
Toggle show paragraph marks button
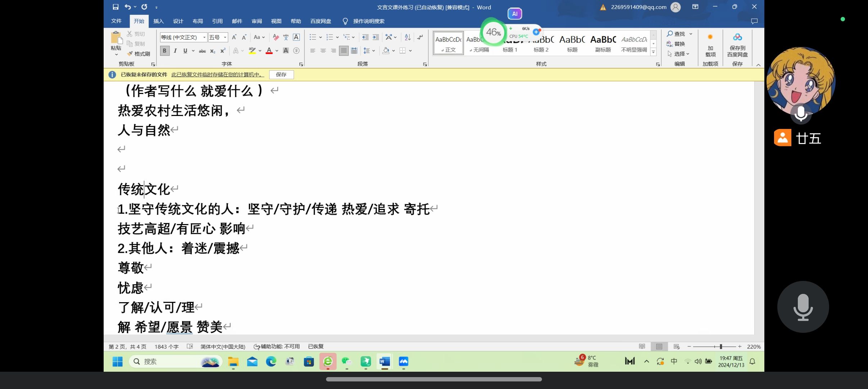coord(420,37)
